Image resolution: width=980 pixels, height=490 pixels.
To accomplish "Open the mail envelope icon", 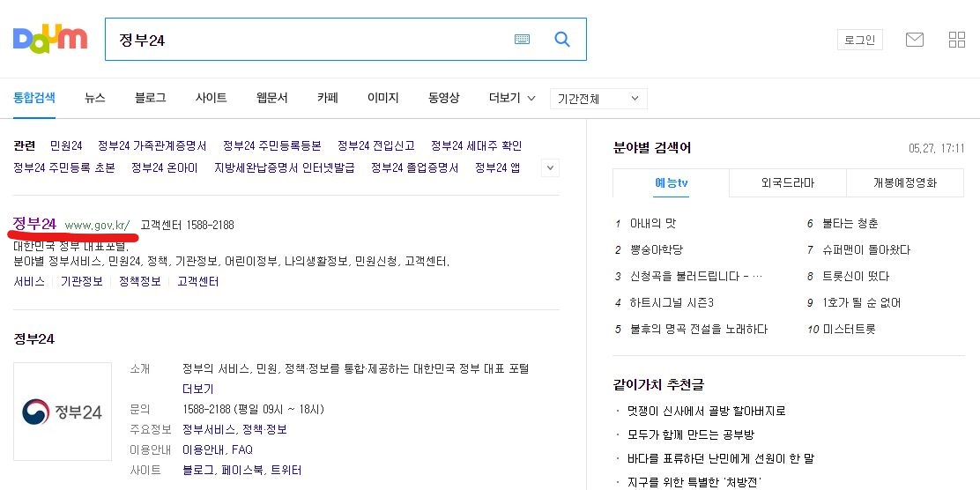I will pyautogui.click(x=915, y=40).
